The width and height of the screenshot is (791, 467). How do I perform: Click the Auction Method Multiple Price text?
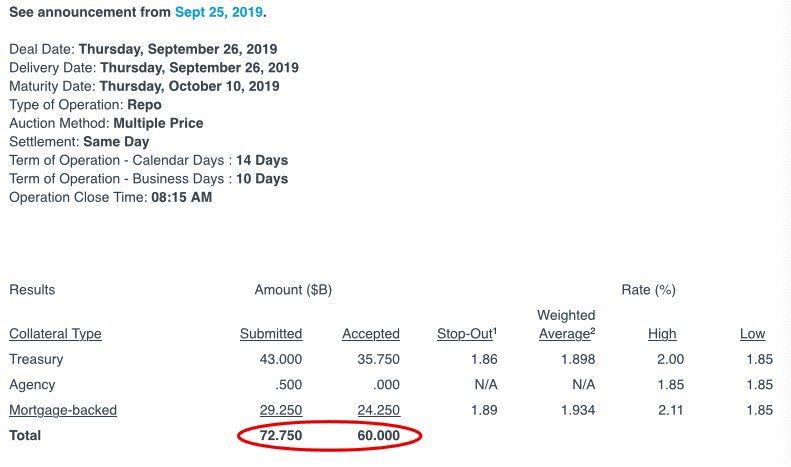(158, 123)
